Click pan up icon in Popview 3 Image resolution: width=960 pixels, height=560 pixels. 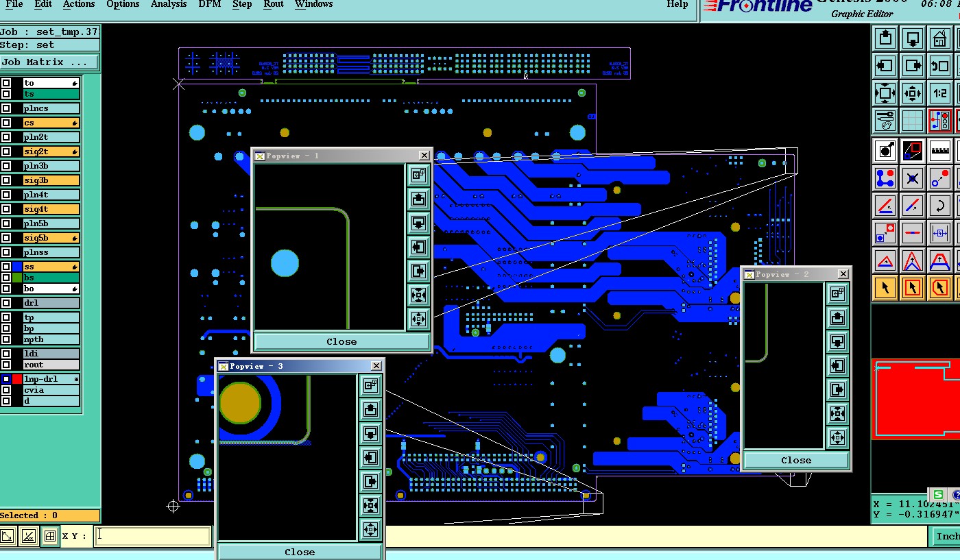pos(371,410)
